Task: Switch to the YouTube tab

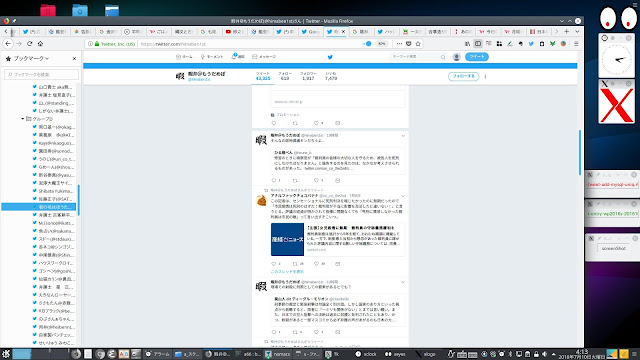Action: click(234, 31)
